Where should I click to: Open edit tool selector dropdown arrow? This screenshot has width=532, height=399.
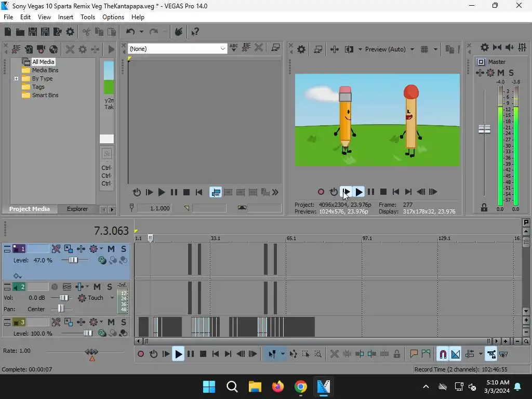283,354
